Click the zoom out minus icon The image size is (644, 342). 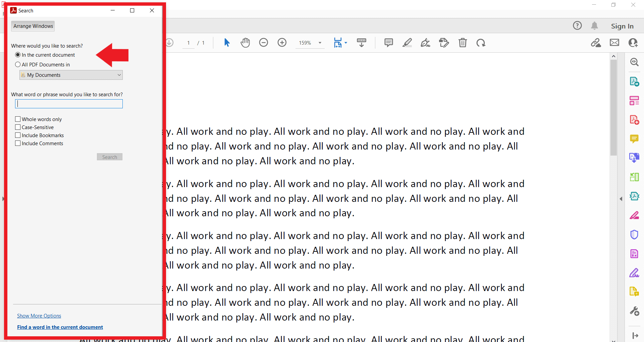[264, 43]
